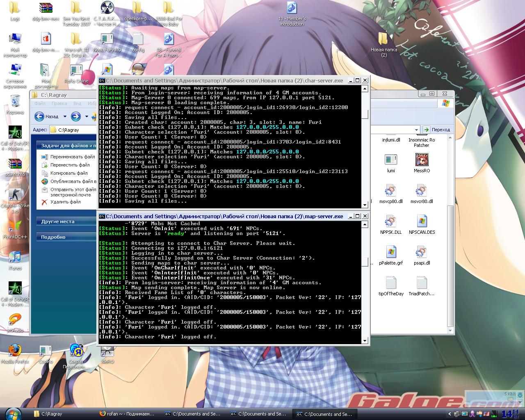Screen dimensions: 525x420
Task: Open the Warcraft III 20c Dota folder
Action: [76, 45]
